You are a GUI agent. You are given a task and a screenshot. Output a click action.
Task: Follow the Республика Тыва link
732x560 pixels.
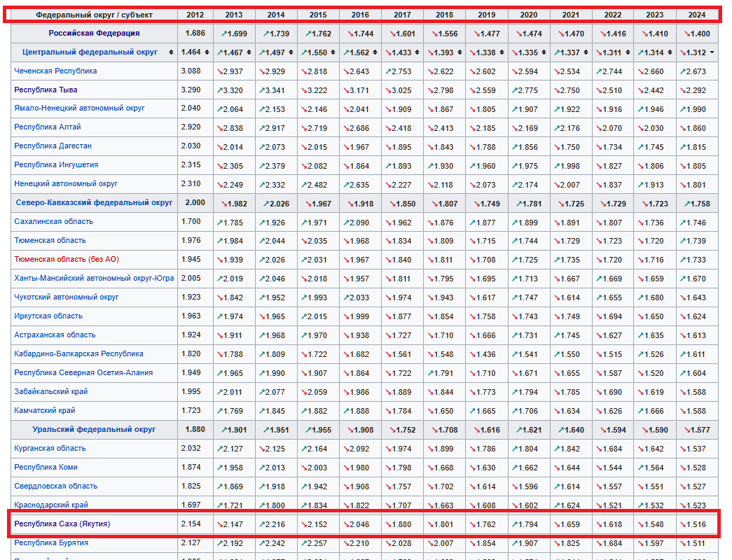point(46,90)
